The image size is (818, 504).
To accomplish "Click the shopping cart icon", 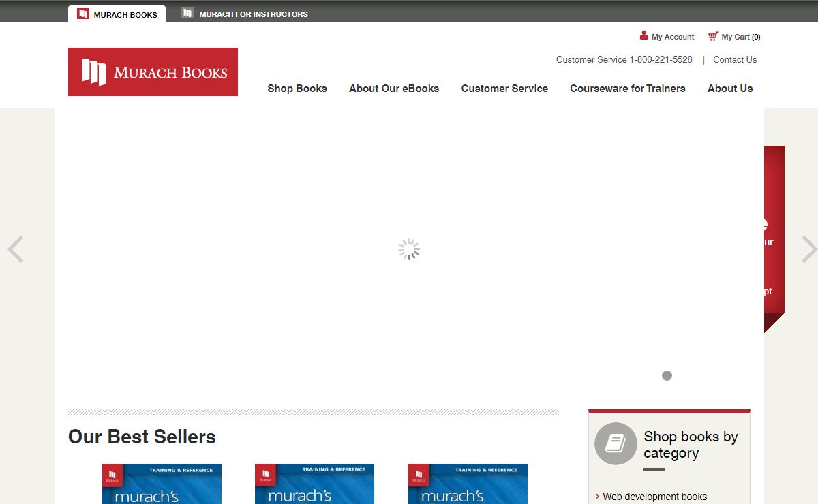I will pyautogui.click(x=713, y=36).
